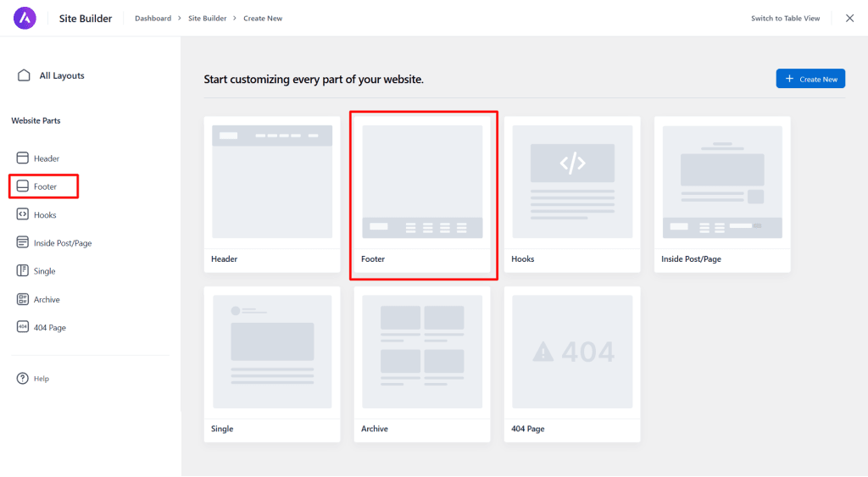868x477 pixels.
Task: Click the Hooks code icon in sidebar
Action: (23, 215)
